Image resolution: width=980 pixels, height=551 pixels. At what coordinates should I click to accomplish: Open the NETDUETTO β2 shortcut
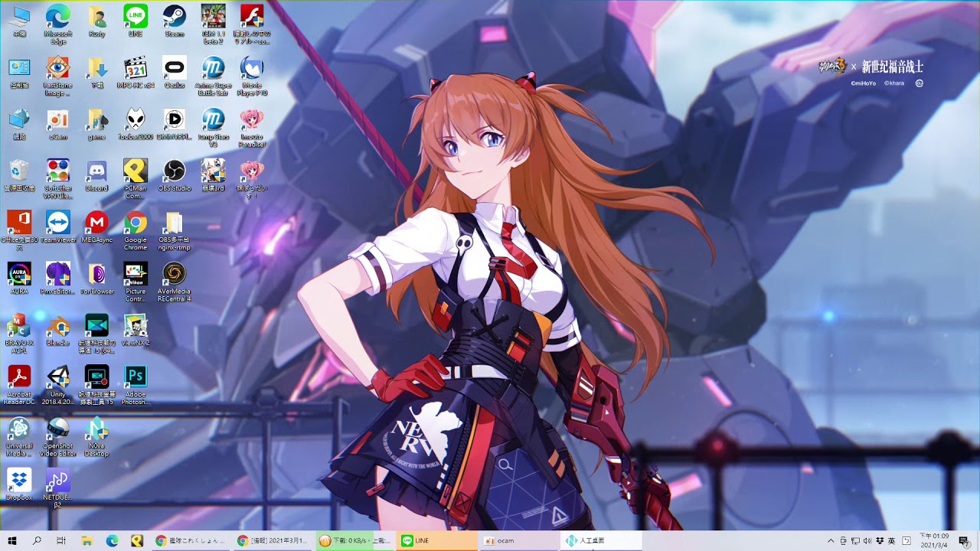58,487
